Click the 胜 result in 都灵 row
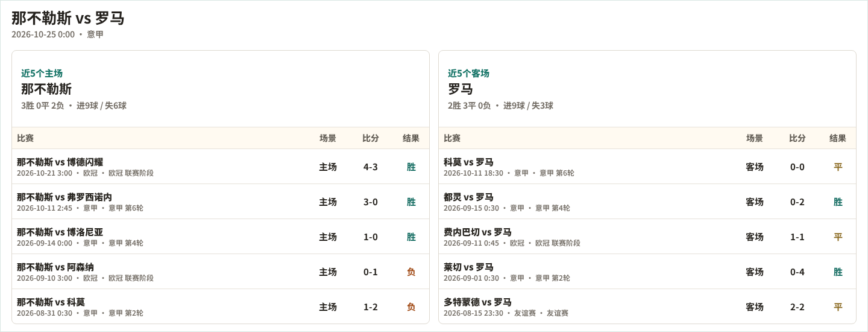Image resolution: width=868 pixels, height=332 pixels. 838,202
